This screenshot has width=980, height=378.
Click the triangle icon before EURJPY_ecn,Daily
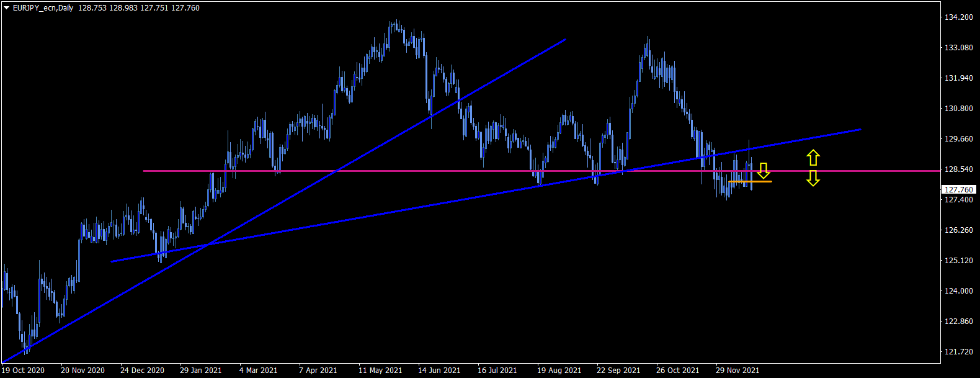pyautogui.click(x=7, y=8)
